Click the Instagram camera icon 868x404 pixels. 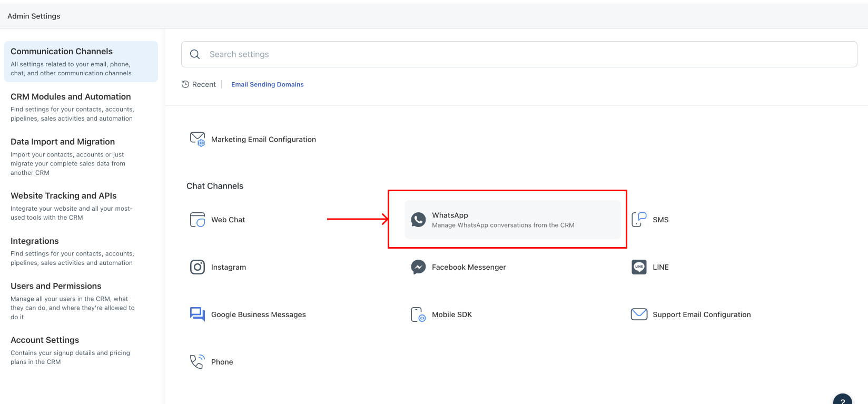pyautogui.click(x=198, y=267)
